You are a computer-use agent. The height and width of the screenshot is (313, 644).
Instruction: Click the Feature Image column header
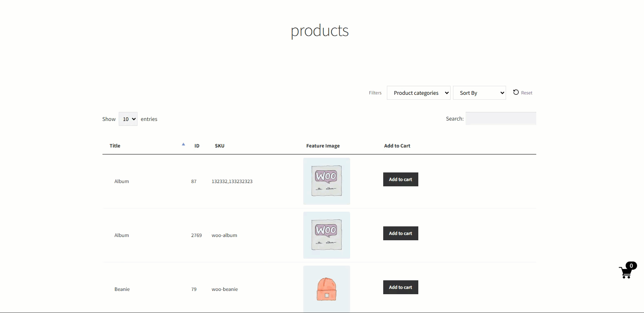[323, 146]
